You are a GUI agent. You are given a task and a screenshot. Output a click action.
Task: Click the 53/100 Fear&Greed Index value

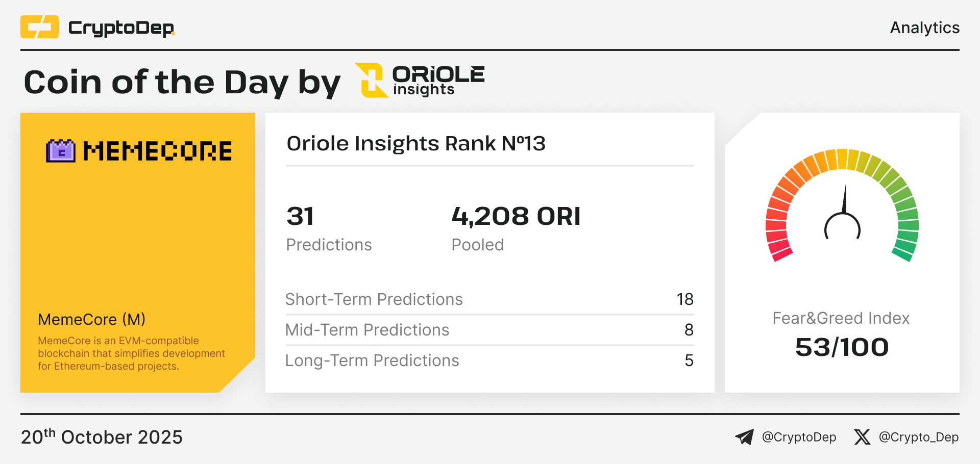[842, 347]
